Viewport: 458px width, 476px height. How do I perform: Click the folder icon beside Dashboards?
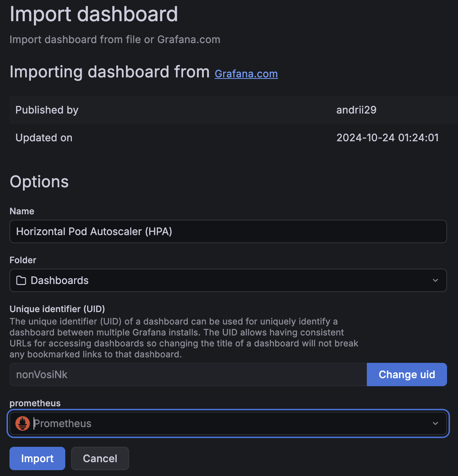pyautogui.click(x=21, y=280)
